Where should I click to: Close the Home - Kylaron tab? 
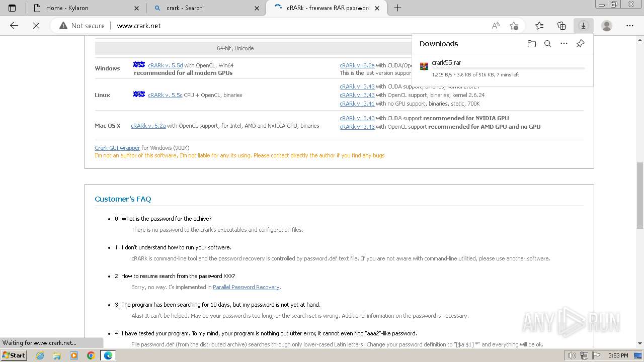(137, 8)
